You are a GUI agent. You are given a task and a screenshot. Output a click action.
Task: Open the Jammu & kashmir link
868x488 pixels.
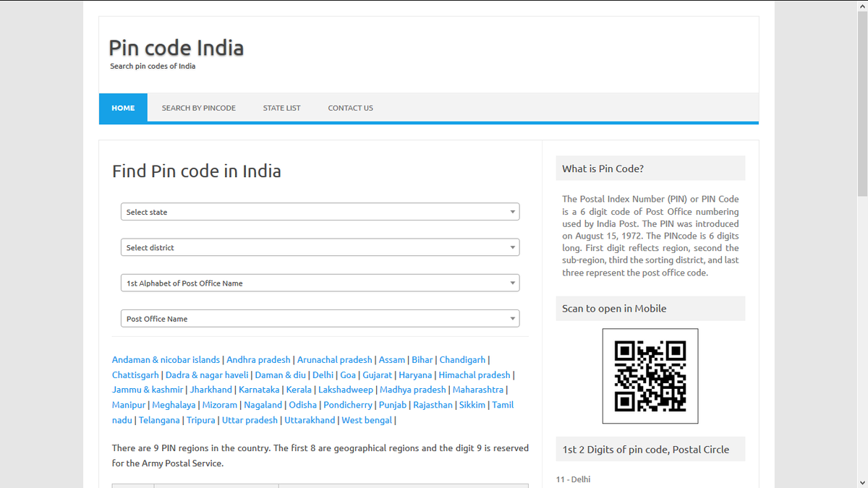coord(148,390)
